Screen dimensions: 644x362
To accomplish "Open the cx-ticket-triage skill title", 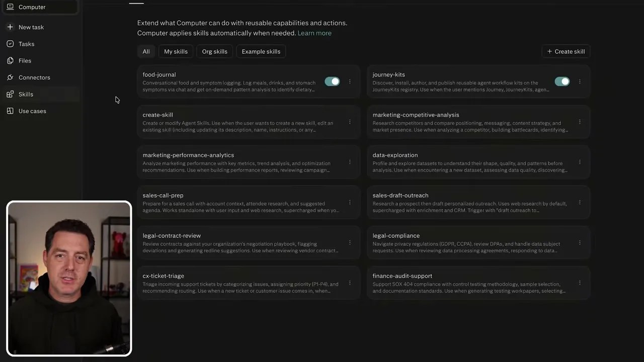I will coord(163,276).
